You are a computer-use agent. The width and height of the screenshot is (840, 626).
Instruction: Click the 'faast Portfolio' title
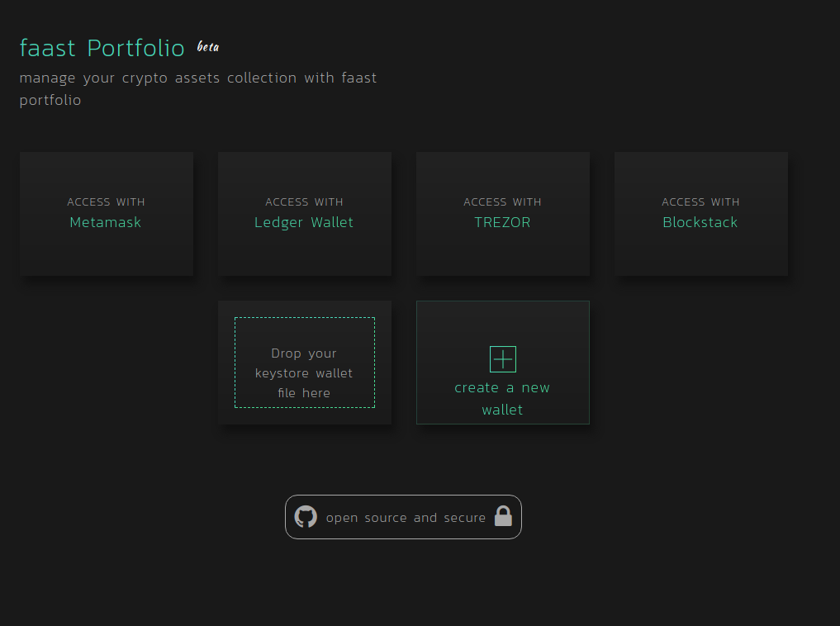coord(102,48)
